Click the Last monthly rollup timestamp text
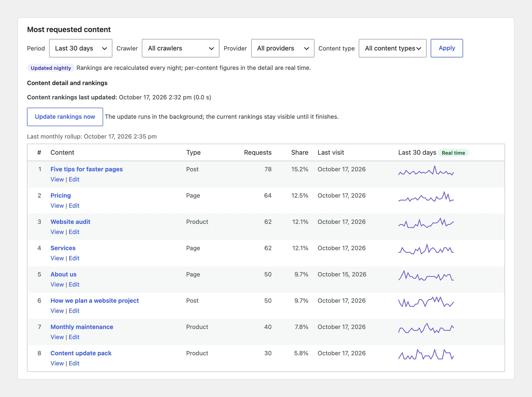 [92, 137]
